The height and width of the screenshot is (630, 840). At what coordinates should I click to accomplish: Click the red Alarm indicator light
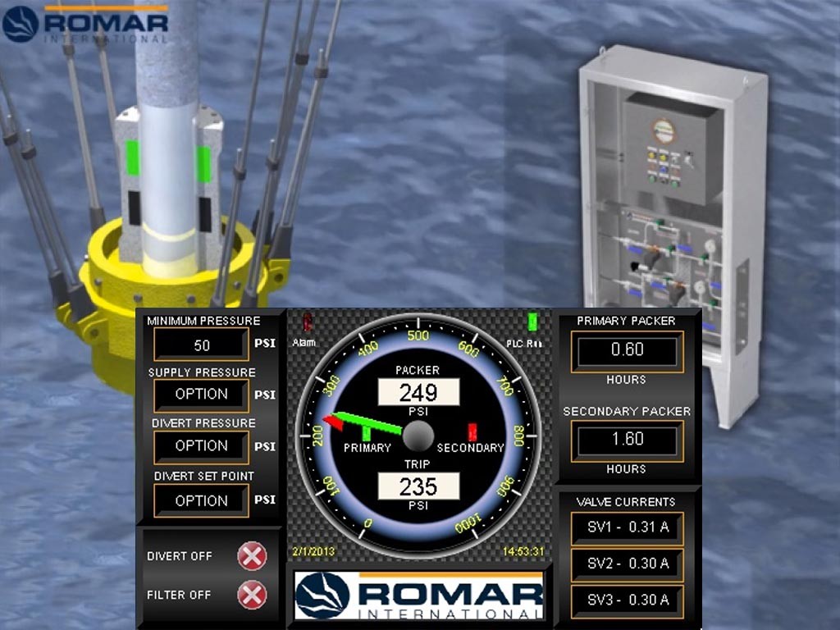tap(308, 322)
